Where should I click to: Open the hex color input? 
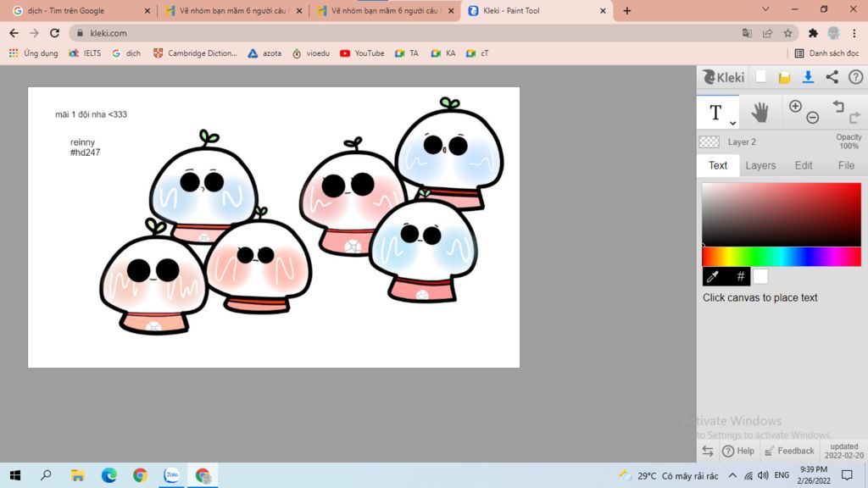(x=741, y=276)
